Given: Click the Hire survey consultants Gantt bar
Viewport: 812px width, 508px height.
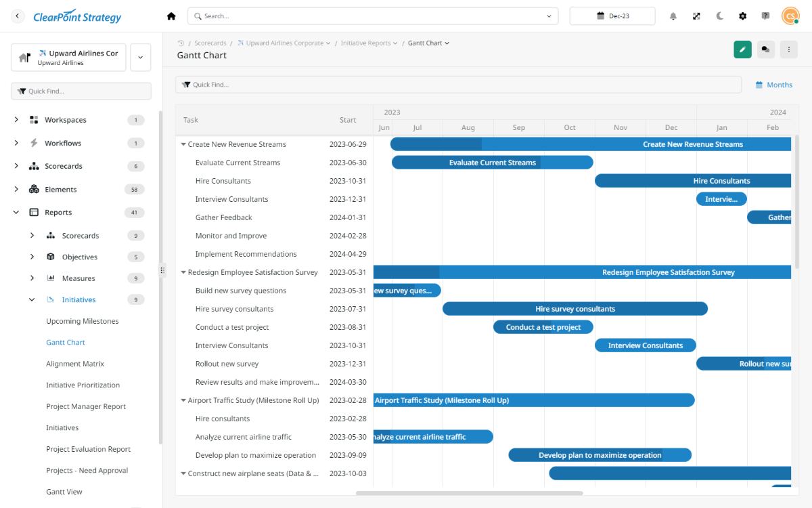Looking at the screenshot, I should [575, 309].
